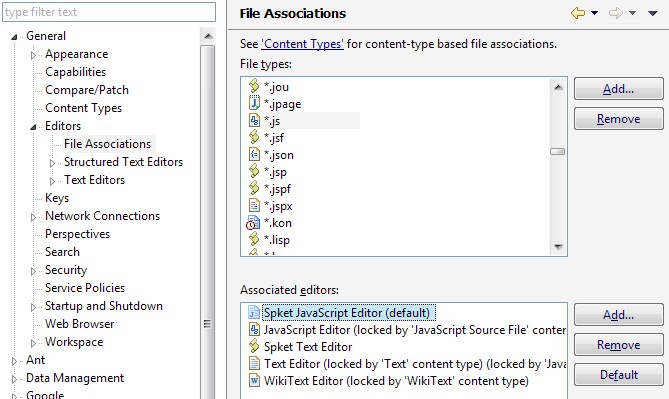The height and width of the screenshot is (399, 669).
Task: Remove the selected file type
Action: click(619, 119)
